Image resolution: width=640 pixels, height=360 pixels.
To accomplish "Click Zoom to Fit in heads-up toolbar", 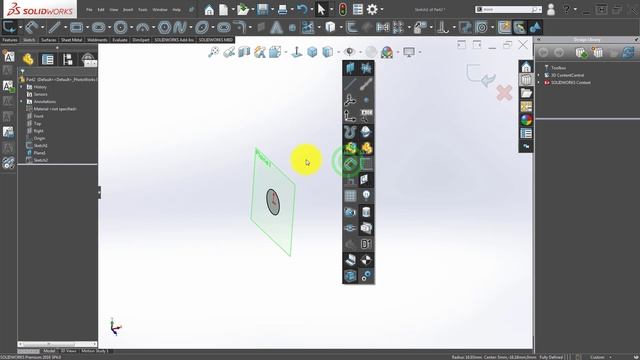I will coord(213,52).
